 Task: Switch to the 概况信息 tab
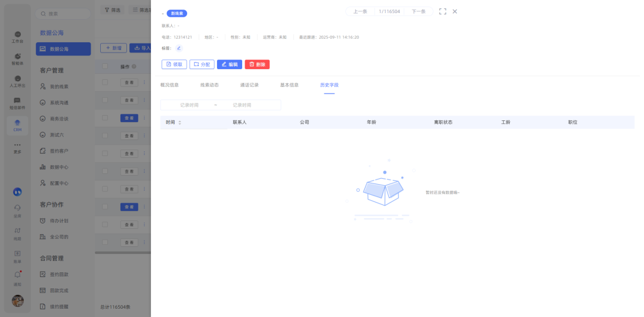coord(169,85)
